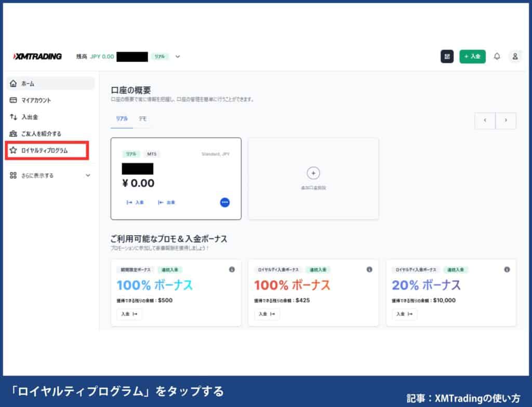Click the star icon beside ロイヤルティプログラム
This screenshot has width=532, height=407.
[x=13, y=150]
